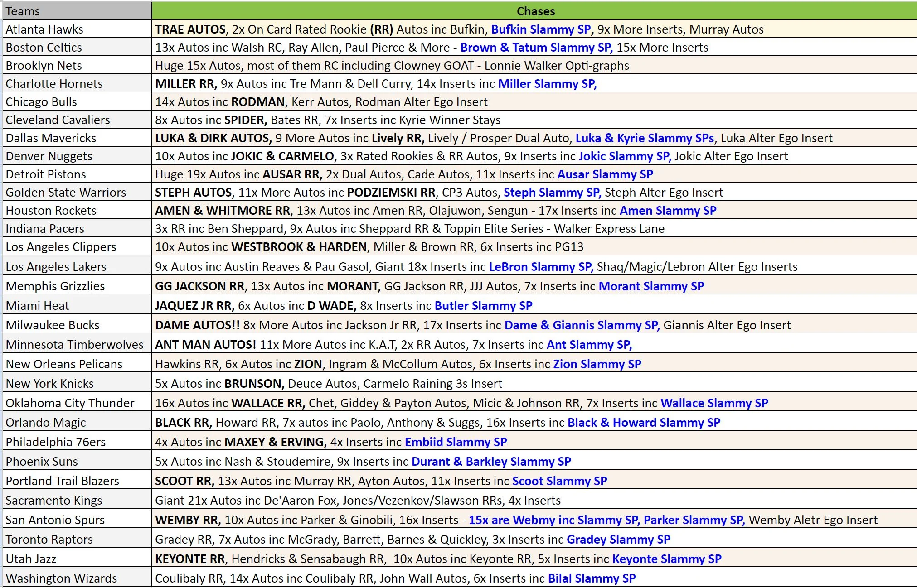Click the Chicago Bulls team cell
917x588 pixels.
tap(77, 101)
